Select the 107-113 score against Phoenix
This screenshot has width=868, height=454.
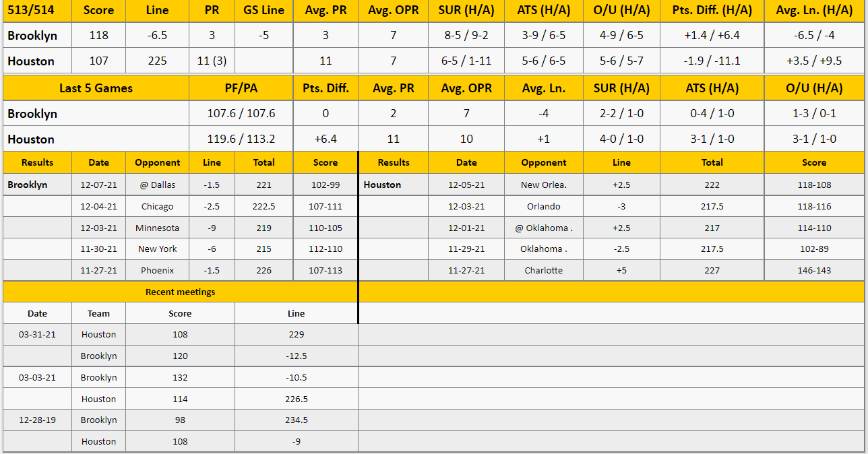tap(325, 270)
